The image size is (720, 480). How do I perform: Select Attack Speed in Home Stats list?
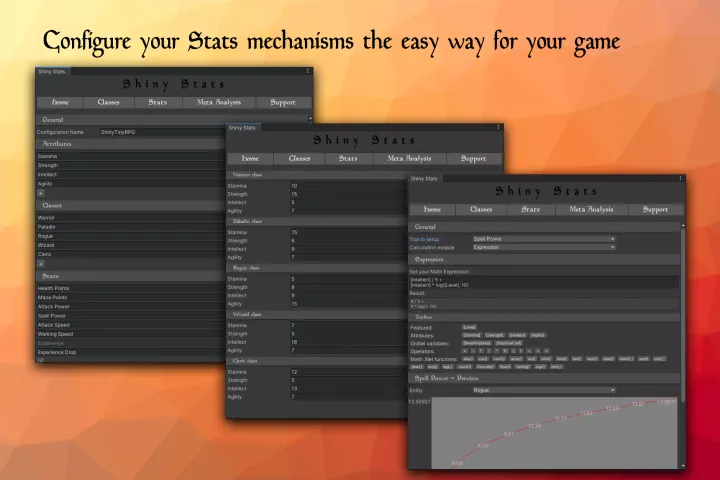(131, 325)
